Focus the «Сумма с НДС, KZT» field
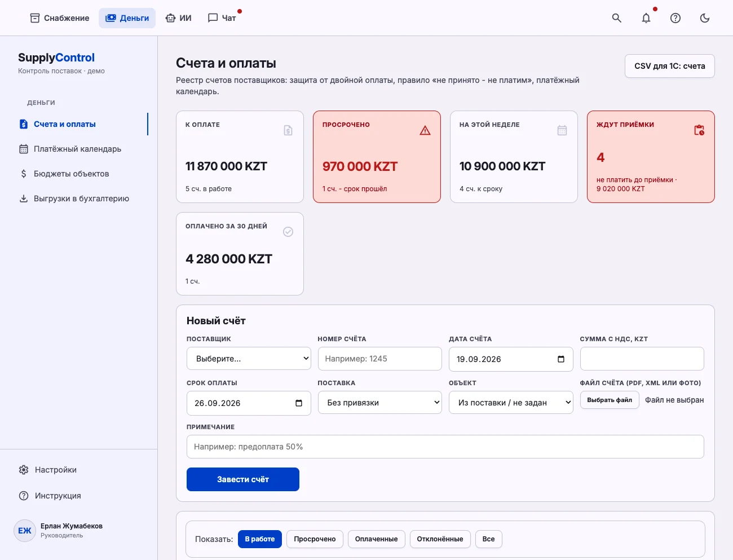 click(642, 359)
